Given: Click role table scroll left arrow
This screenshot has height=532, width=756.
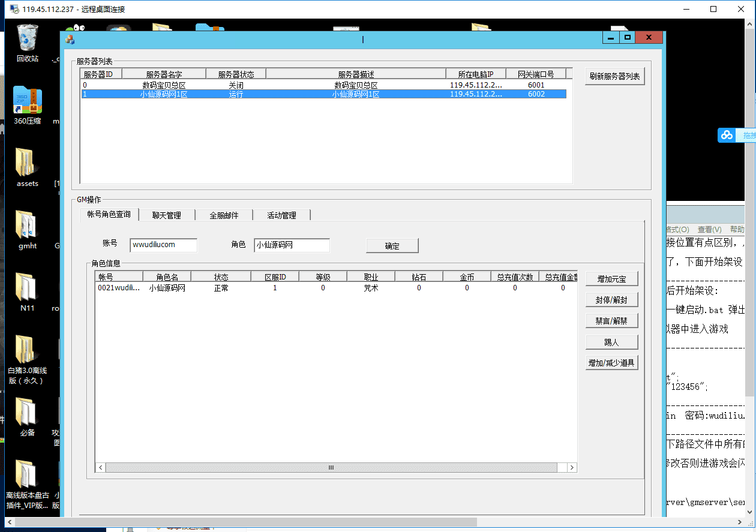Looking at the screenshot, I should [100, 467].
